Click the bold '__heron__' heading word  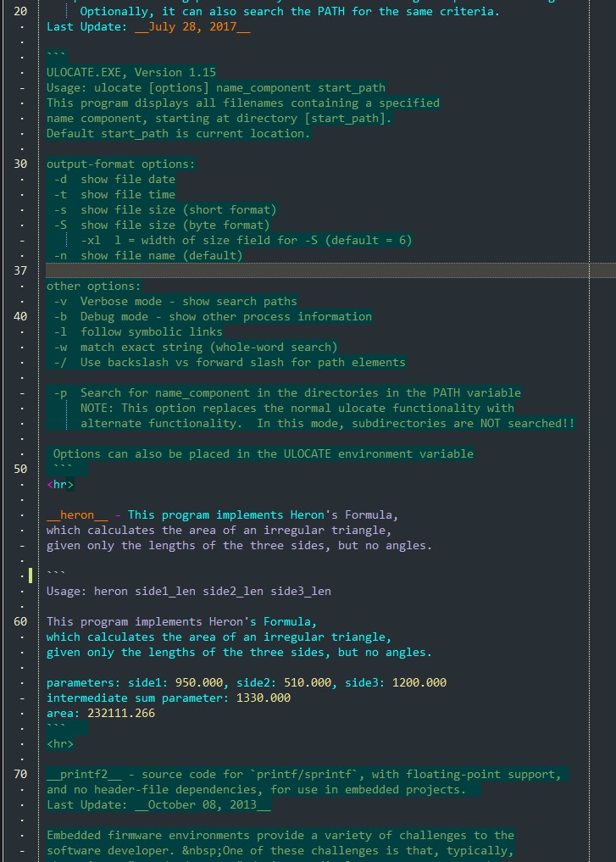(77, 515)
